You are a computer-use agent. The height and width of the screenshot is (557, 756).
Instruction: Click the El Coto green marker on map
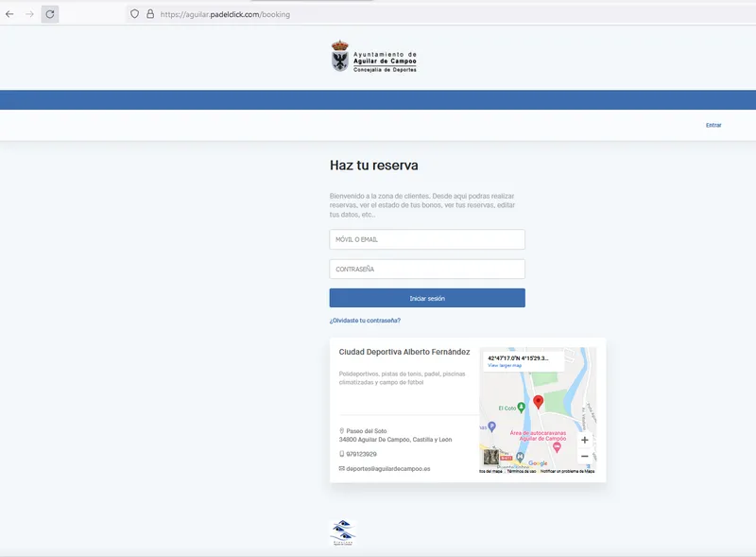(x=522, y=408)
